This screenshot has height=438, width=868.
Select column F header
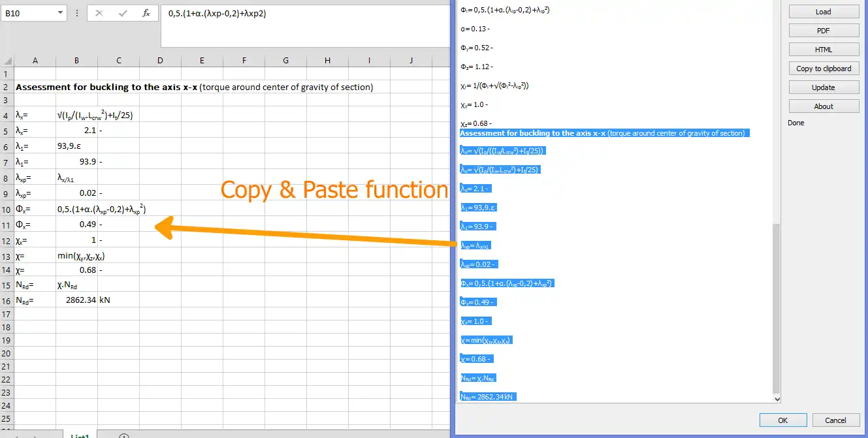click(x=244, y=61)
